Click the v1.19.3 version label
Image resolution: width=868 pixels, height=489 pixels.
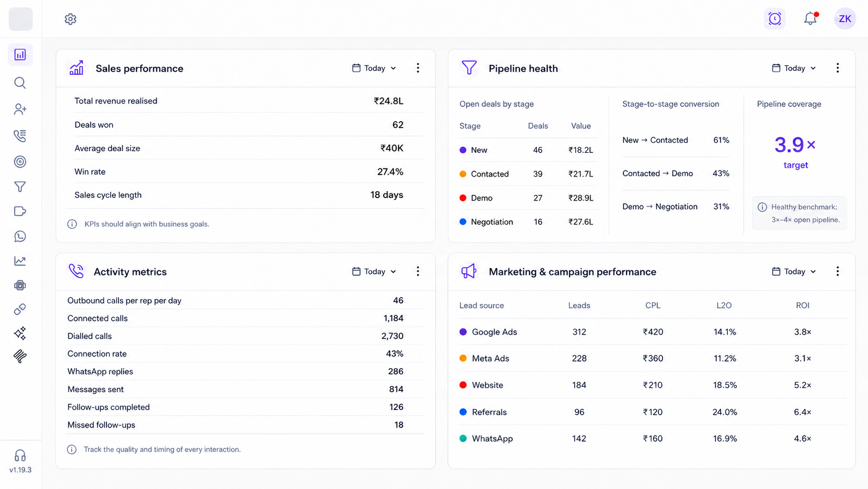20,470
